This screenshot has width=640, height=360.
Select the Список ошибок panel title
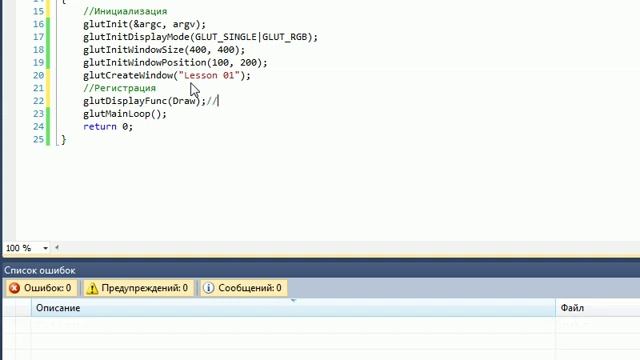pos(40,271)
